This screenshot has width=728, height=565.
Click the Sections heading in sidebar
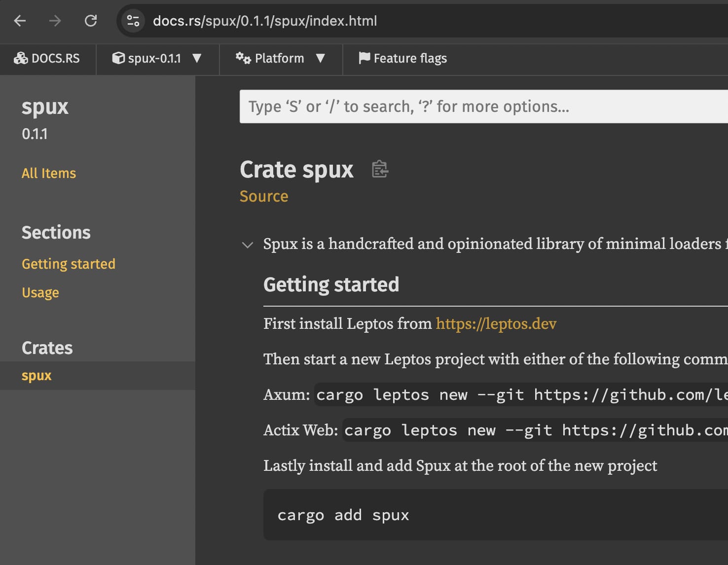[56, 232]
